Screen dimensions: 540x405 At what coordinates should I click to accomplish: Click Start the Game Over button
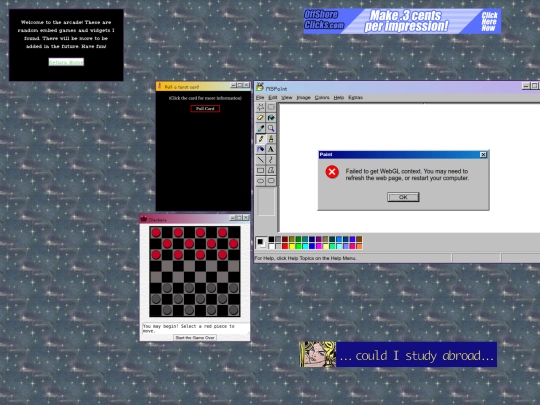pyautogui.click(x=195, y=338)
